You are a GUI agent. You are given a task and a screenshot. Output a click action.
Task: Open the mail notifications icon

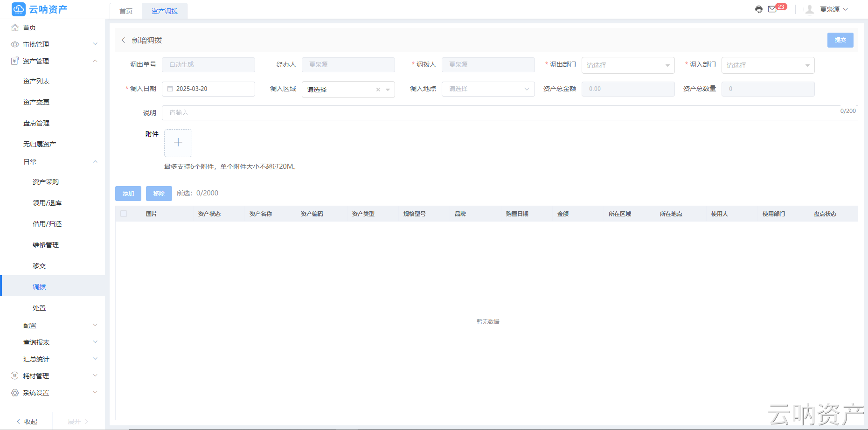[772, 9]
